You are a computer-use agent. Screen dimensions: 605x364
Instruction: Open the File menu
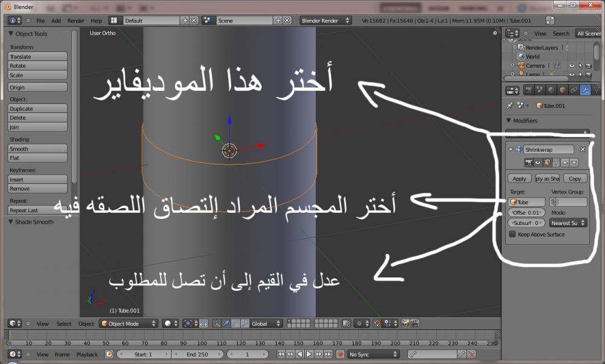click(41, 21)
